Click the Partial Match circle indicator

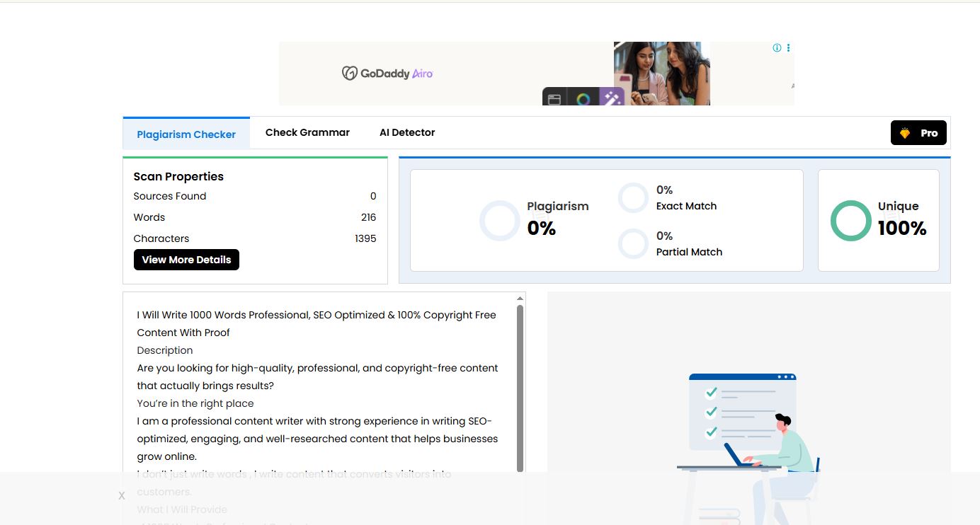[x=632, y=243]
